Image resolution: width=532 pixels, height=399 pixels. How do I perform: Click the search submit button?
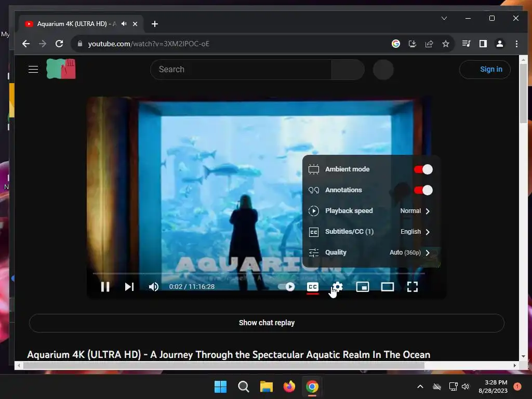click(x=348, y=70)
